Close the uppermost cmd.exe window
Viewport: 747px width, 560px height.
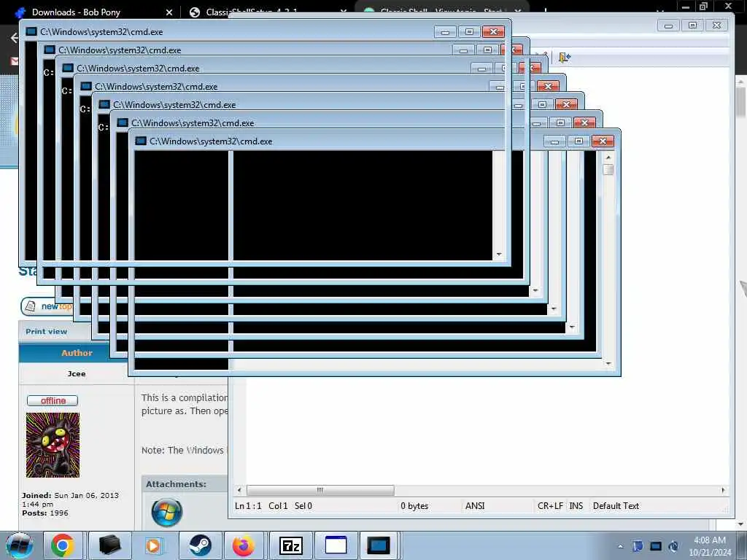point(494,32)
